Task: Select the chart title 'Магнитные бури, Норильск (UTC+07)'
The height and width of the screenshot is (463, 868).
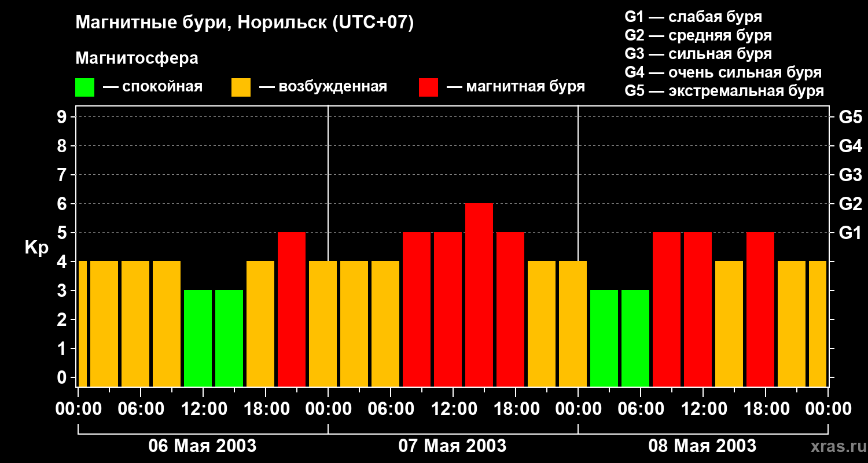Action: tap(245, 23)
